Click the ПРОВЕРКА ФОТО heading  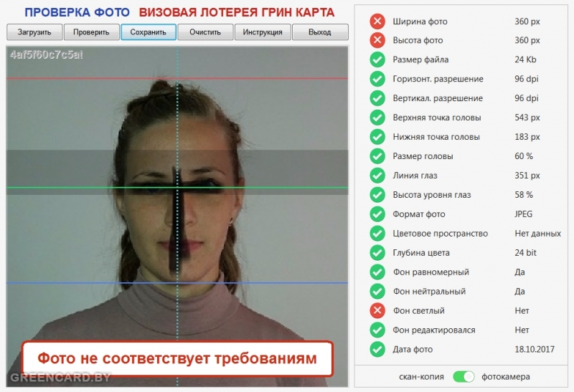pyautogui.click(x=77, y=12)
